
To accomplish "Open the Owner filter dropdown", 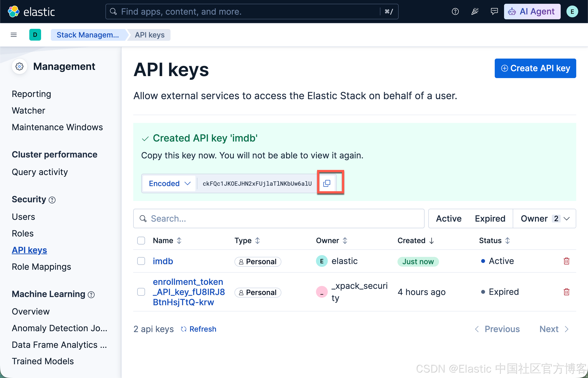I will pyautogui.click(x=544, y=219).
